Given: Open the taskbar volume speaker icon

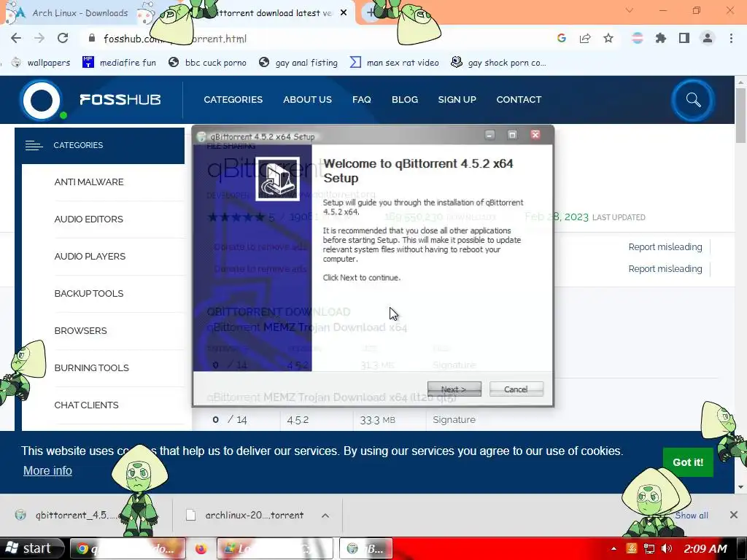Looking at the screenshot, I should coord(667,548).
